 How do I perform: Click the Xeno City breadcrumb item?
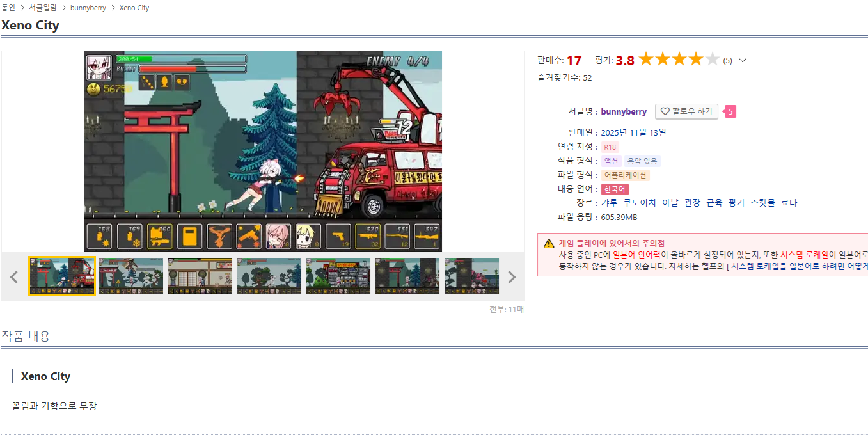(x=134, y=8)
